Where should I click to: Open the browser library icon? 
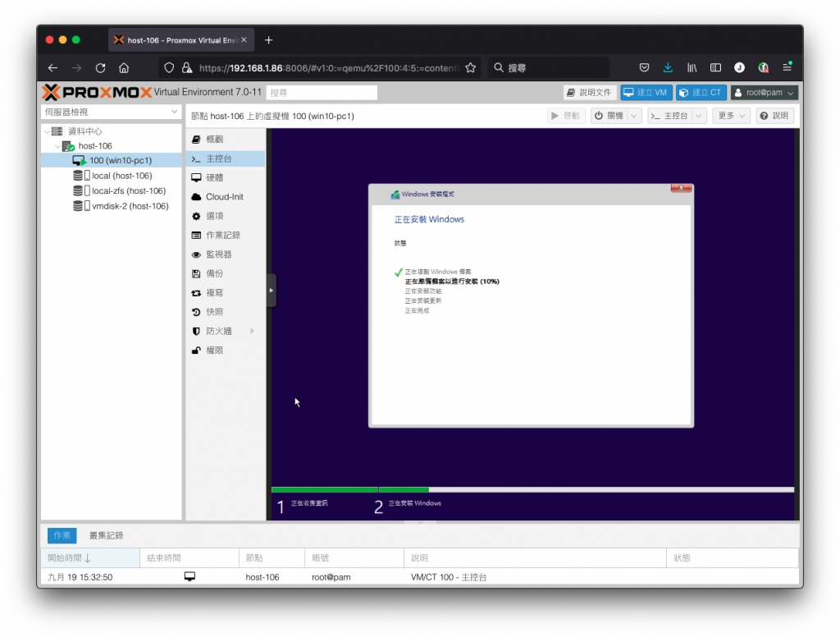[x=692, y=67]
